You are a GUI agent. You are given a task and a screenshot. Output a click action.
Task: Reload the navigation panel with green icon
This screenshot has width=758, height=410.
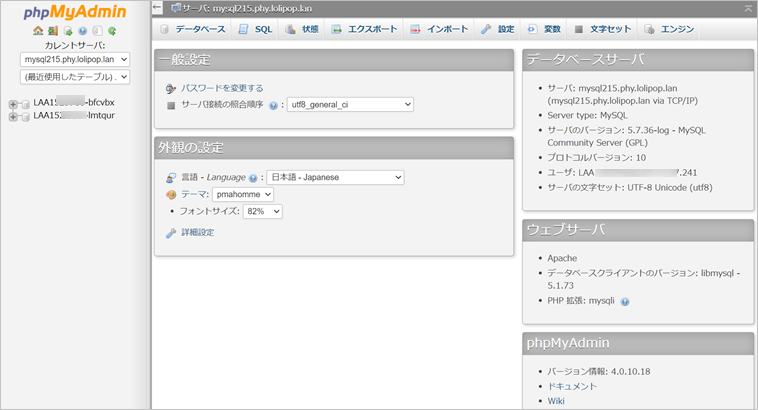(x=112, y=31)
